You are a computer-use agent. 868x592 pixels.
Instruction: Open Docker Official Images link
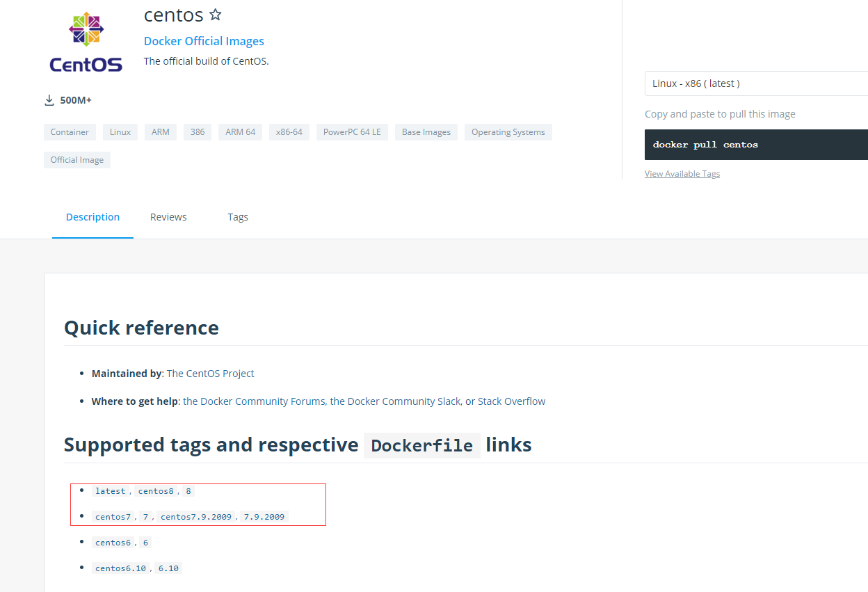pyautogui.click(x=204, y=41)
